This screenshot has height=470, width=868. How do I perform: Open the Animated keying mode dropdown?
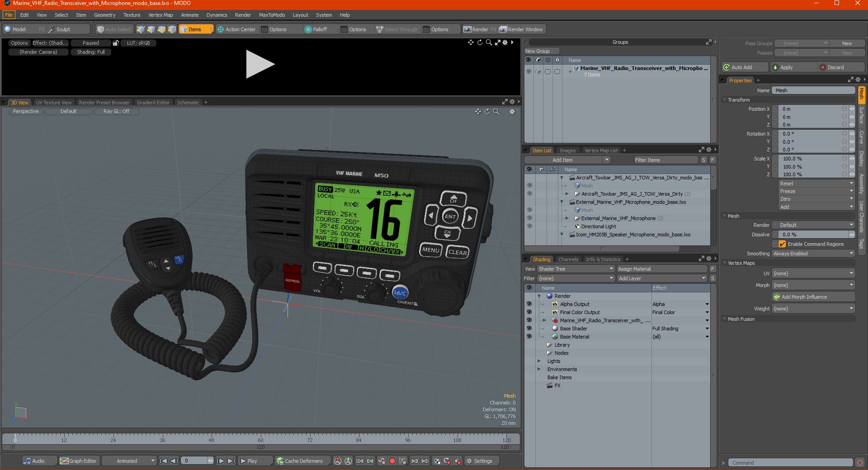click(129, 461)
